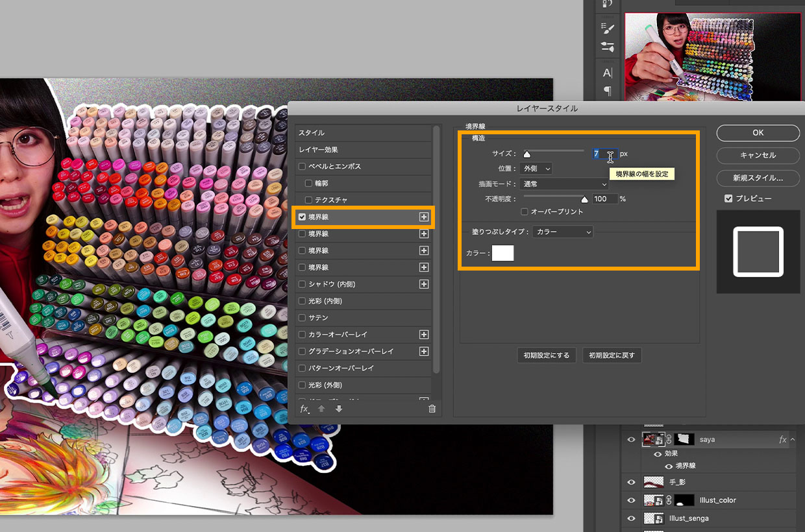Enable the パターンオーバーレイ checkbox
This screenshot has width=805, height=532.
pos(302,368)
